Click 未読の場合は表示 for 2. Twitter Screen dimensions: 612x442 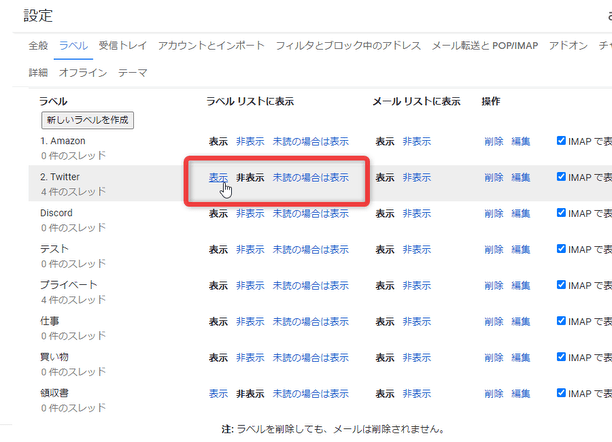point(310,178)
